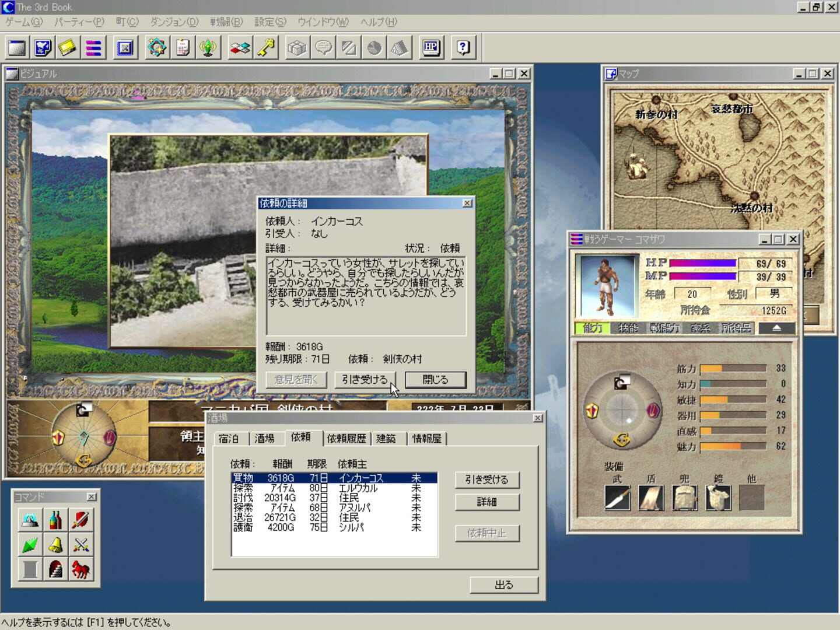Open the ウインドウ menu
Screen dimensions: 840x630
click(x=316, y=22)
